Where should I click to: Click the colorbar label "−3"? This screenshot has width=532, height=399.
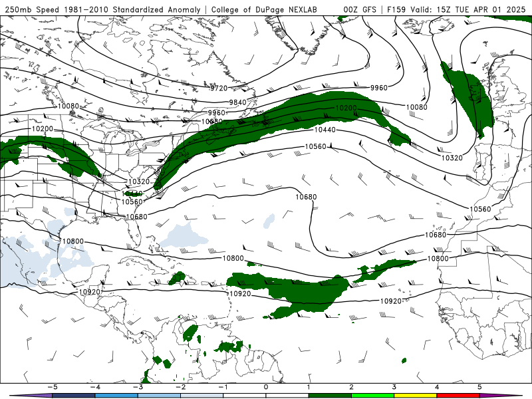coord(138,387)
